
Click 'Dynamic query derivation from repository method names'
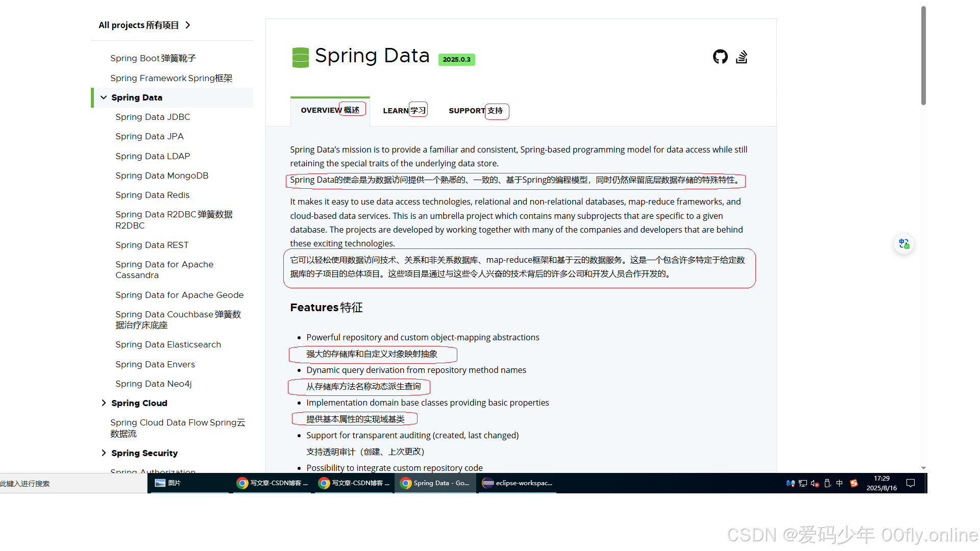click(416, 370)
